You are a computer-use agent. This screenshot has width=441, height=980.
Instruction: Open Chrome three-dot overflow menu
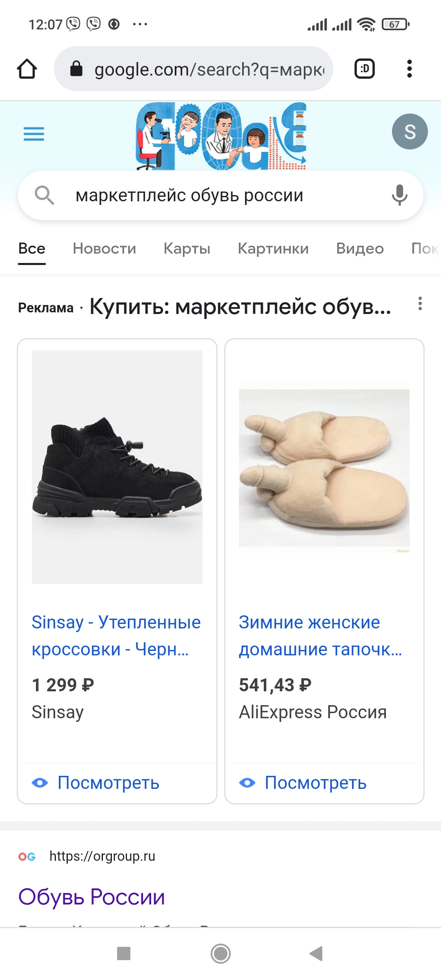click(x=409, y=69)
